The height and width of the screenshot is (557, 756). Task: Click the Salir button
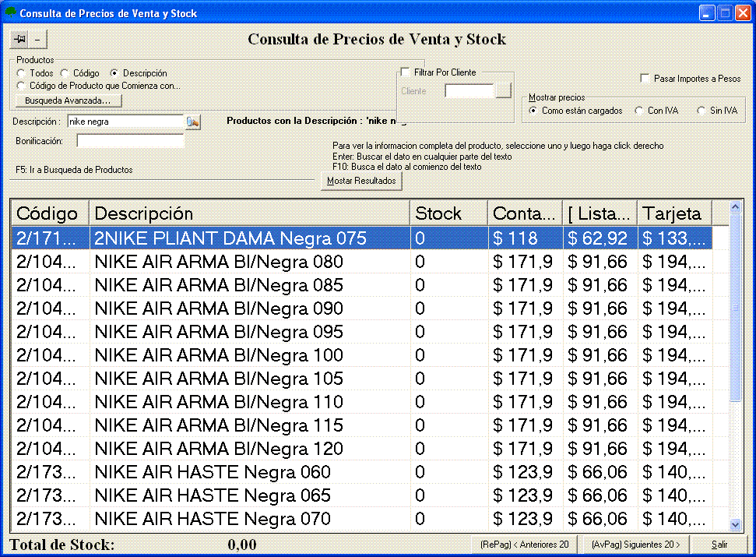point(719,545)
